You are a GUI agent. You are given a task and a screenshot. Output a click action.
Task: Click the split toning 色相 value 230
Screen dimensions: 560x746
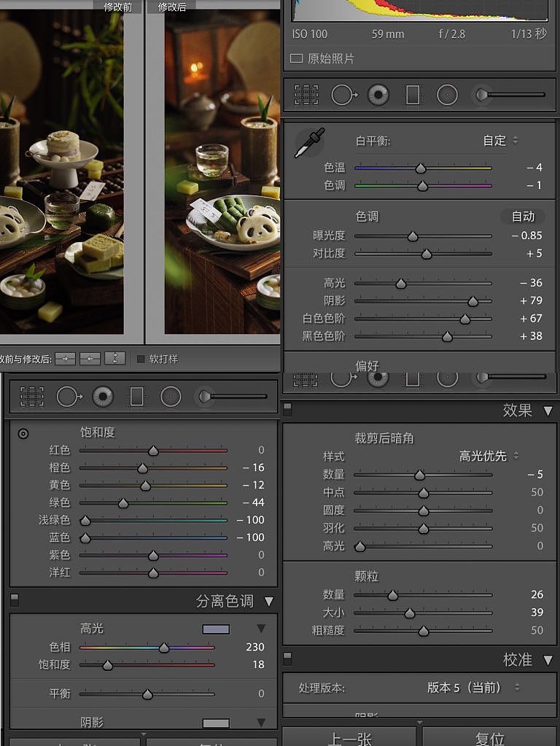click(255, 647)
